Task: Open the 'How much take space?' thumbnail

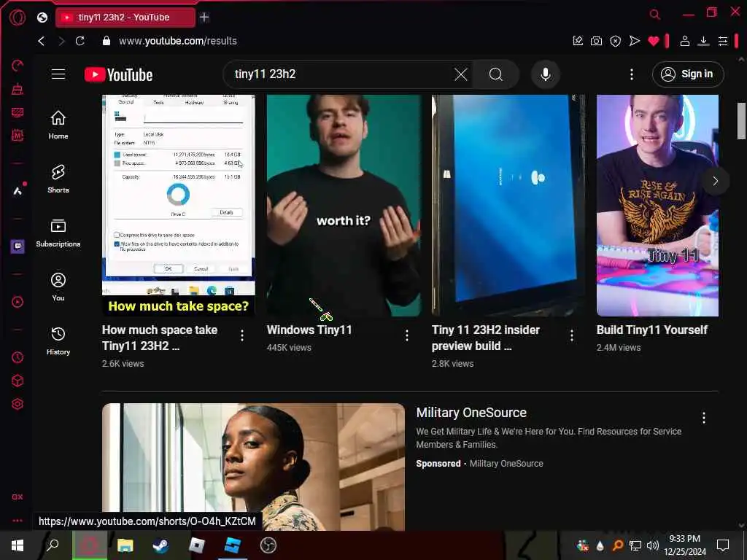Action: pyautogui.click(x=179, y=205)
